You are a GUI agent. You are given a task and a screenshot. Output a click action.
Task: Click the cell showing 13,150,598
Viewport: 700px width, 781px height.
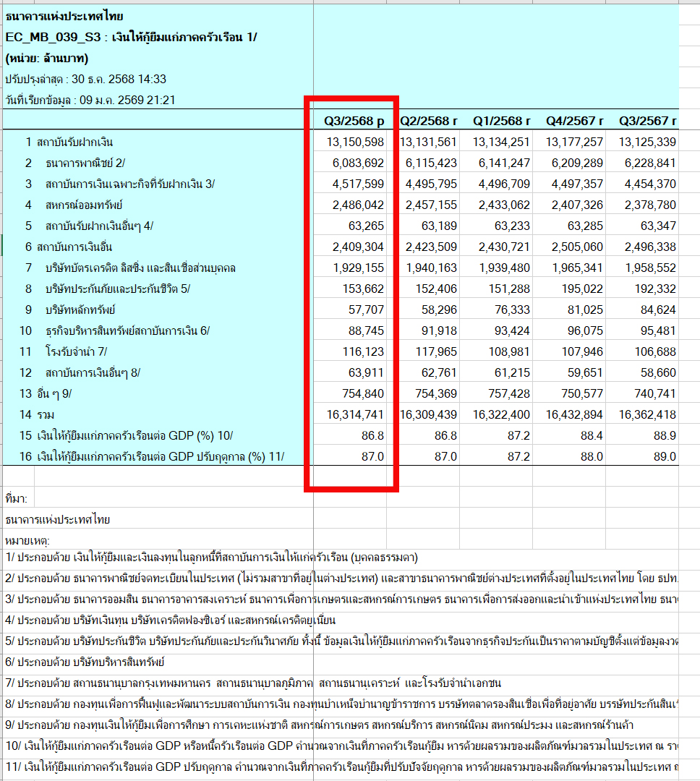pyautogui.click(x=354, y=142)
